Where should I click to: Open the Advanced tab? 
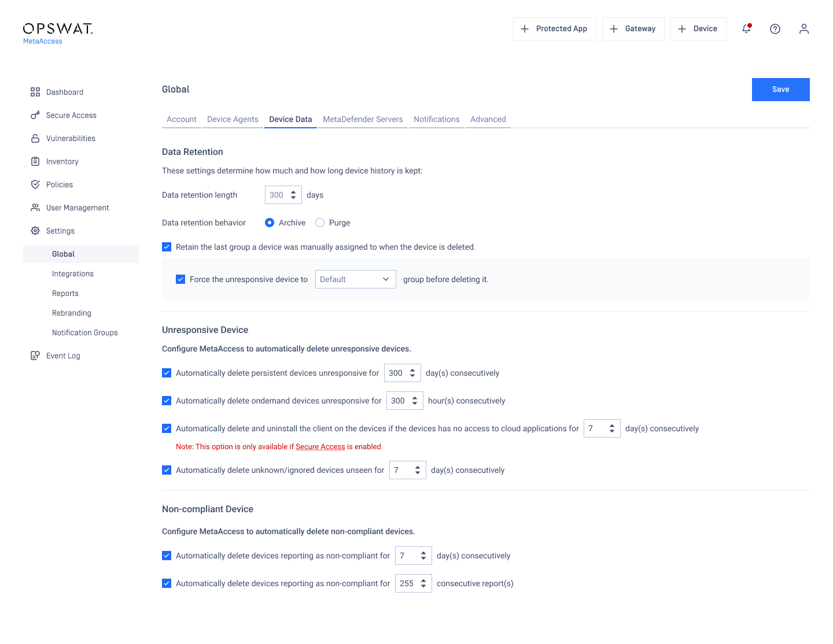click(488, 120)
